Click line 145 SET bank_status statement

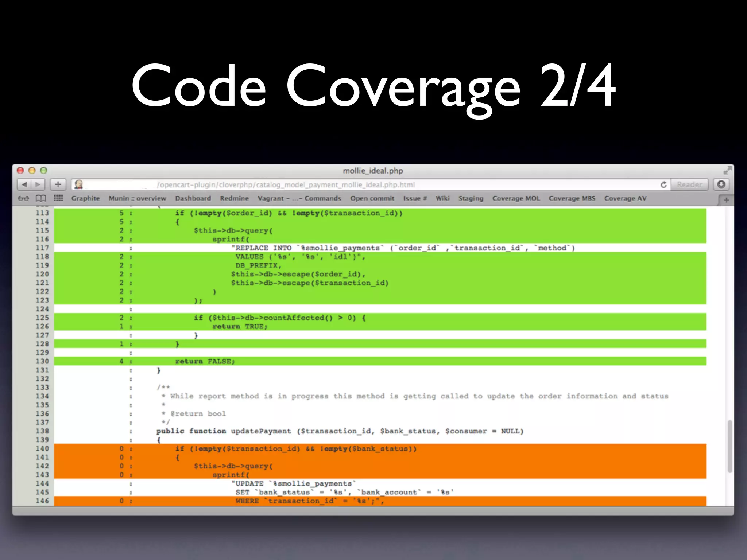point(345,493)
